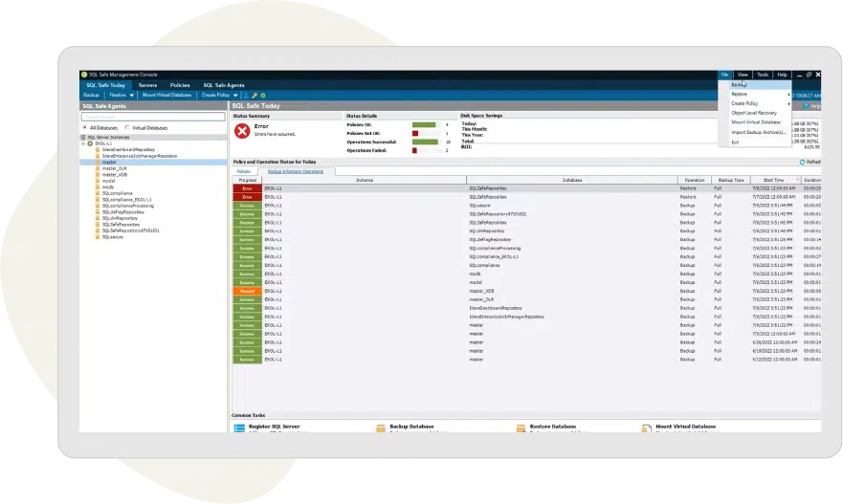Switch to the SQL Safe Agents tab
This screenshot has width=843, height=504.
pos(224,85)
